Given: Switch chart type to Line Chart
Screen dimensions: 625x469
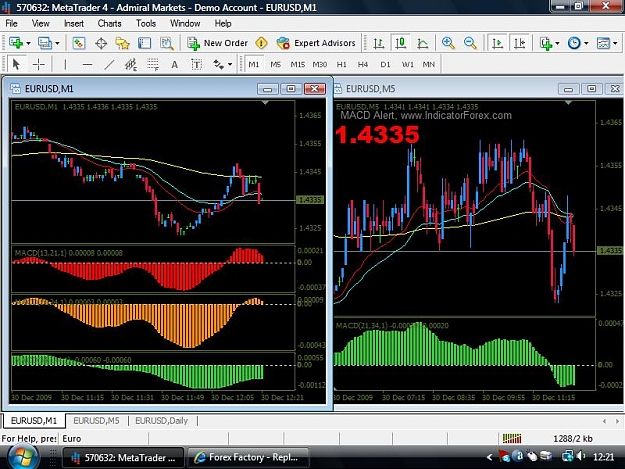Looking at the screenshot, I should click(423, 43).
